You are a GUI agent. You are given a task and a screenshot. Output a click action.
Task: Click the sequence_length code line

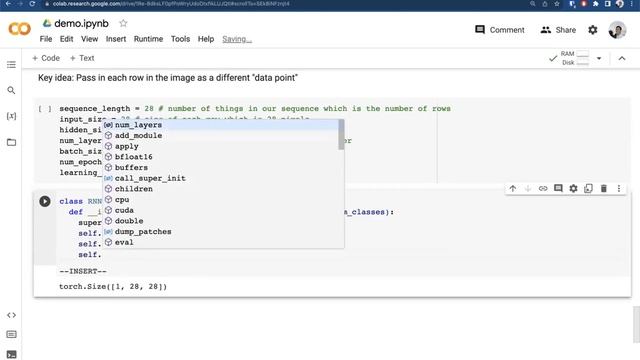point(255,109)
